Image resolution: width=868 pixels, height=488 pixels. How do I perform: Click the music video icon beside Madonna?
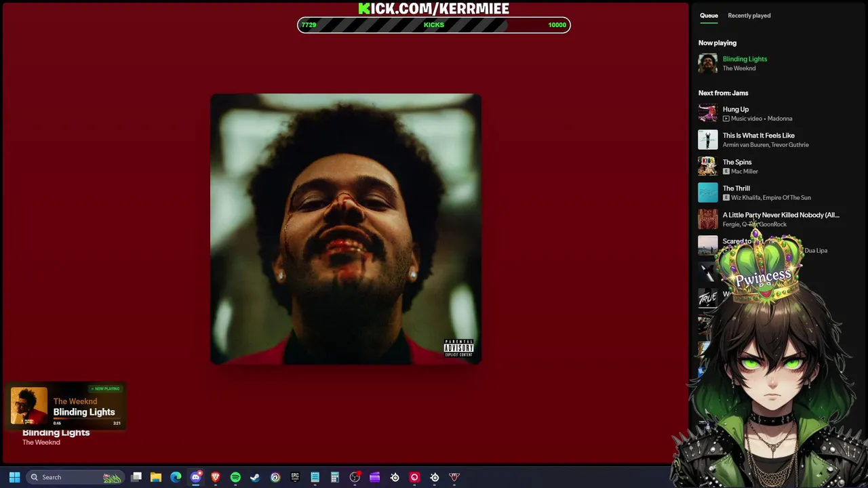pyautogui.click(x=726, y=119)
